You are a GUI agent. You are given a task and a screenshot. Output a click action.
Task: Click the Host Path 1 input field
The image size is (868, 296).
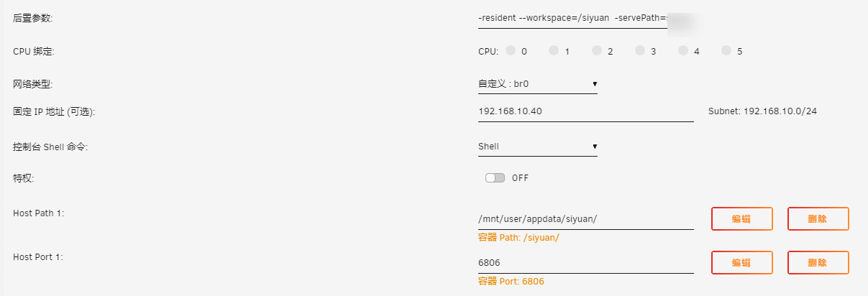coord(585,220)
